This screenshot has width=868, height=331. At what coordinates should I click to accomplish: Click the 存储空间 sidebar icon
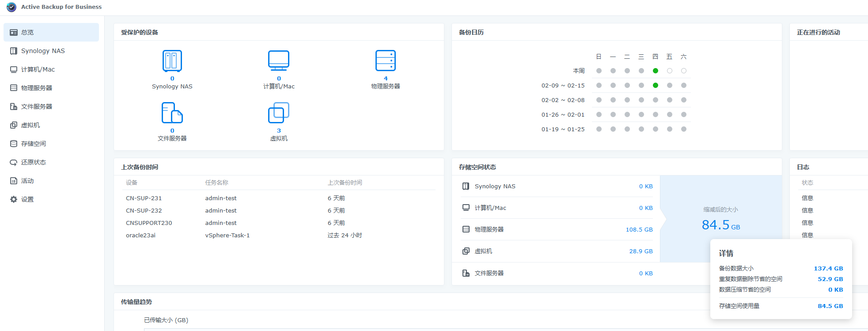[14, 144]
